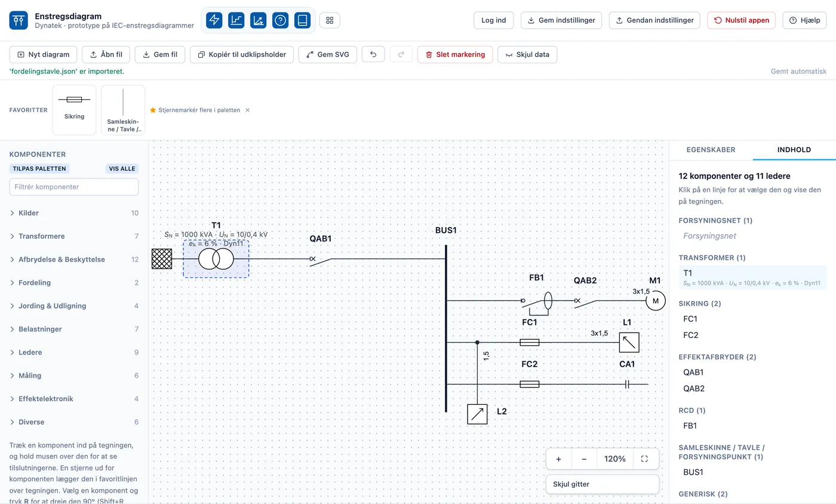Zoom in with the plus icon

coord(559,459)
